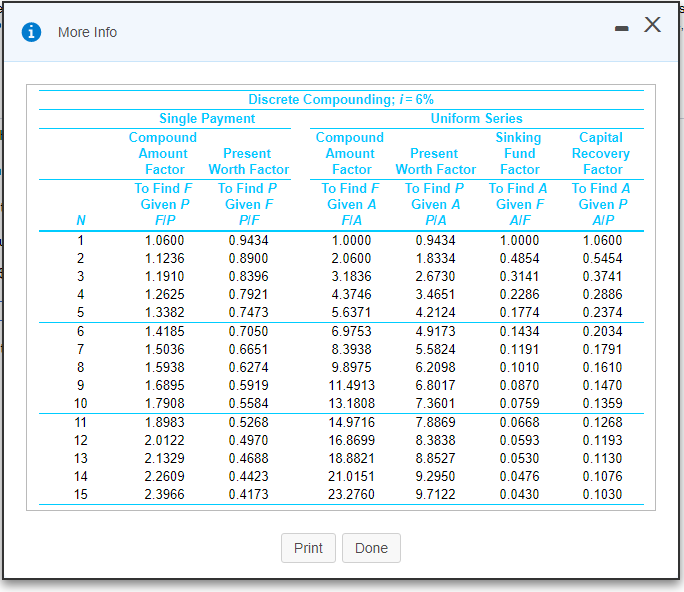Select A/P value 0.1030 in row 15
The height and width of the screenshot is (592, 684).
[602, 494]
